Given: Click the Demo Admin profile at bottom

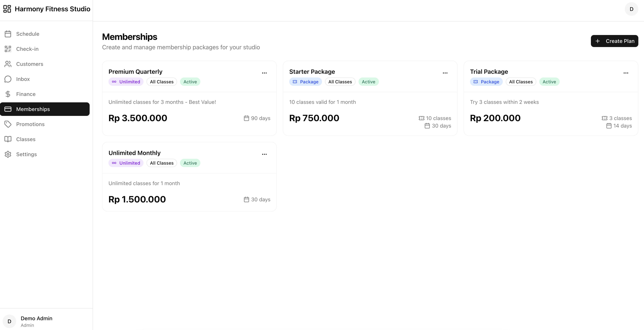Looking at the screenshot, I should tap(37, 321).
